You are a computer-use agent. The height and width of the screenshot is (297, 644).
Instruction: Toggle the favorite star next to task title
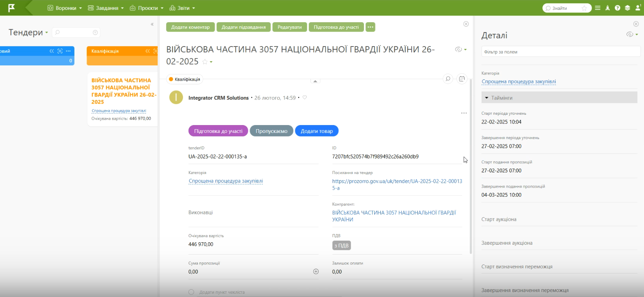(x=205, y=62)
